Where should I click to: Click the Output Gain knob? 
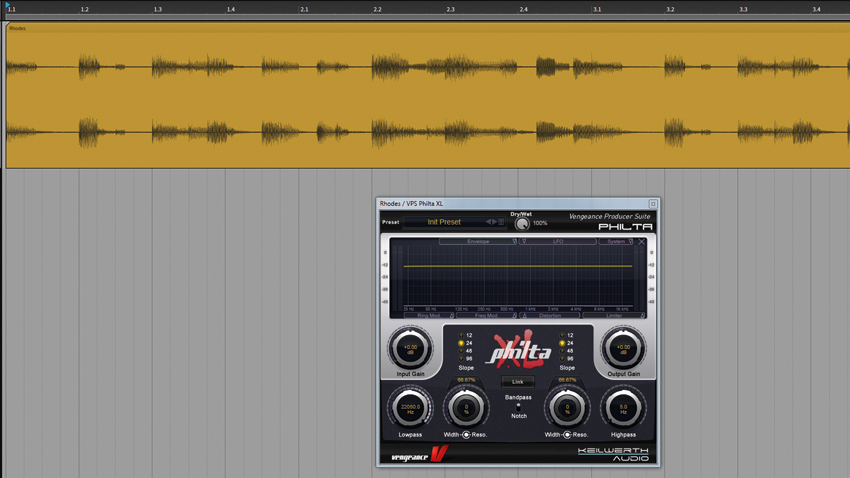click(x=623, y=348)
